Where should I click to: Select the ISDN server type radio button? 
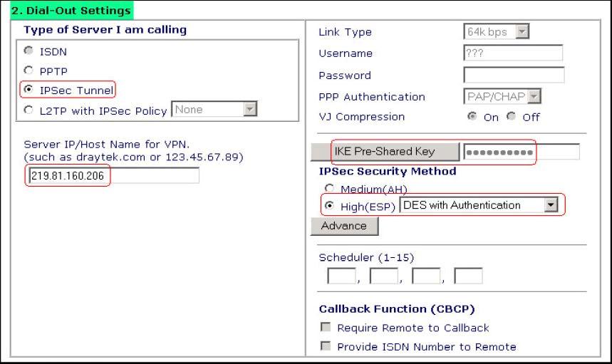tap(28, 52)
